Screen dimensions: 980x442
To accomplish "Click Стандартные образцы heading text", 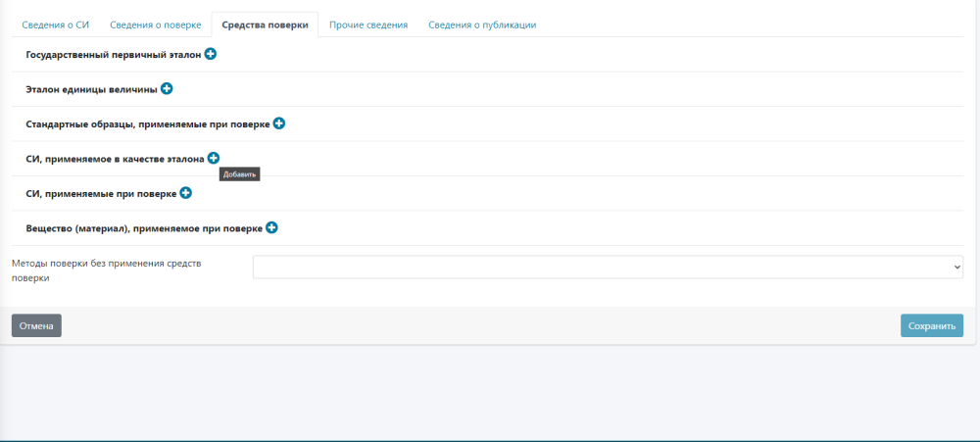I will tap(147, 124).
